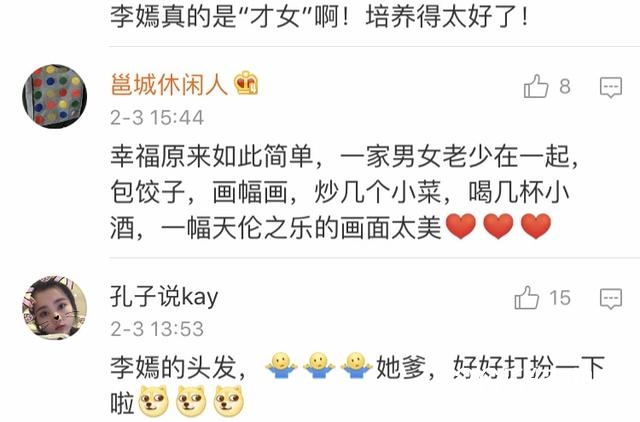This screenshot has height=422, width=640.
Task: Like the comment by 邕城休闲人
Action: click(x=536, y=86)
